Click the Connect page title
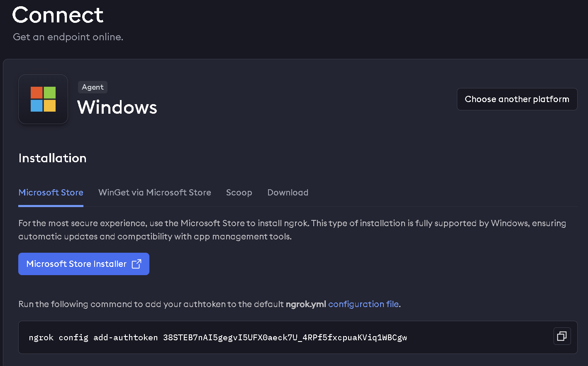The height and width of the screenshot is (366, 588). (58, 15)
